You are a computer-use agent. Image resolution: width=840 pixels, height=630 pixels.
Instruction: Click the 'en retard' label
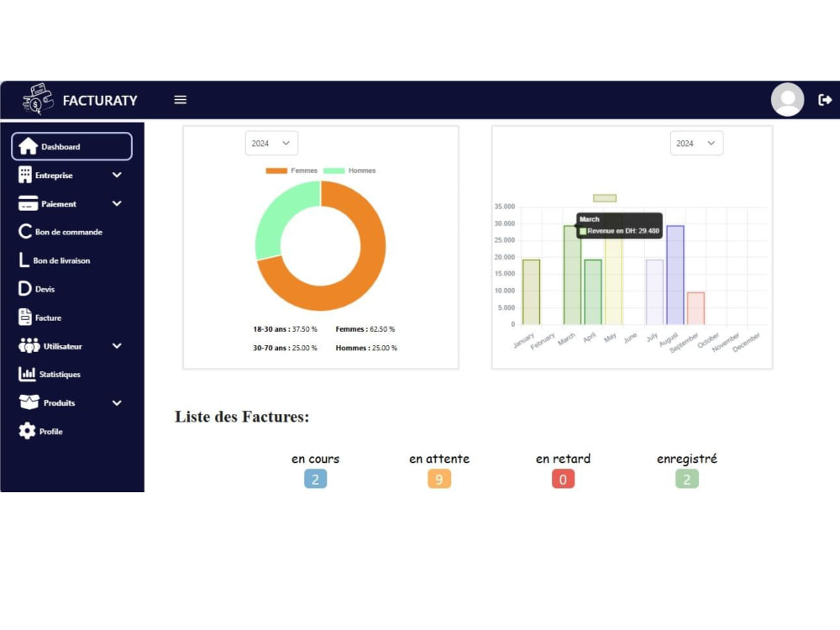pos(563,459)
